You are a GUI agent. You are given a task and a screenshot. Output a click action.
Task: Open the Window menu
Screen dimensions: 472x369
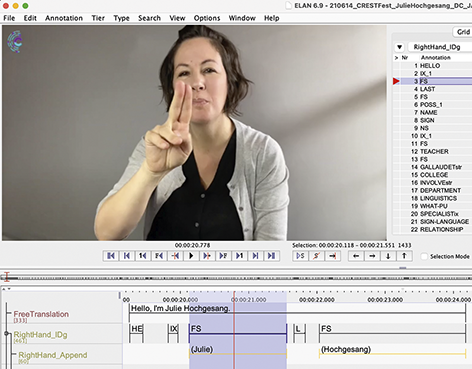tap(242, 18)
